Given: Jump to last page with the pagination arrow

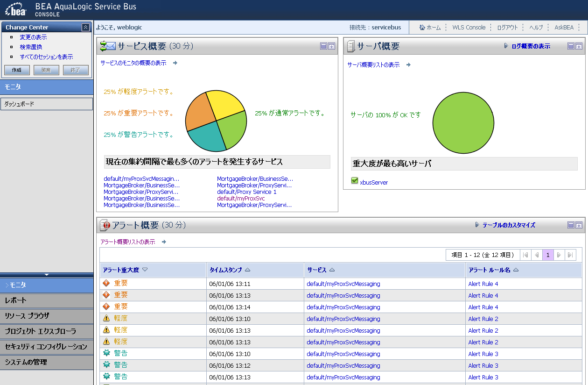Looking at the screenshot, I should (570, 255).
